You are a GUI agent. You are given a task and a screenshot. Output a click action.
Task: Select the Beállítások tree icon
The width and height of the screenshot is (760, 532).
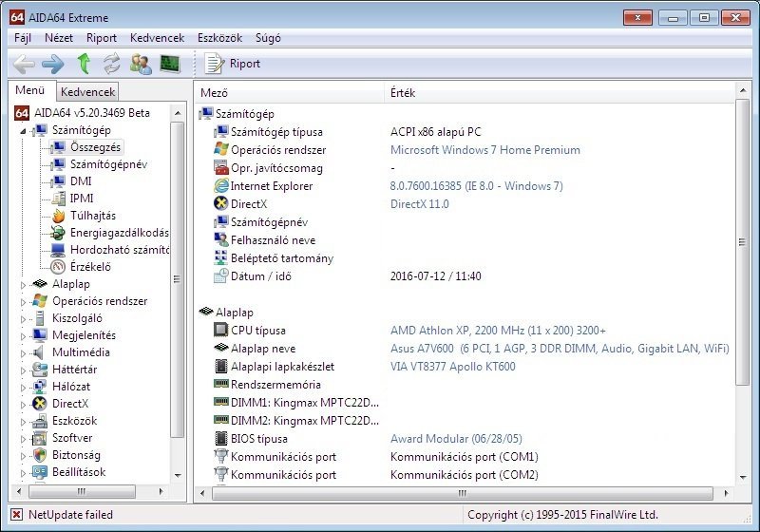point(39,472)
